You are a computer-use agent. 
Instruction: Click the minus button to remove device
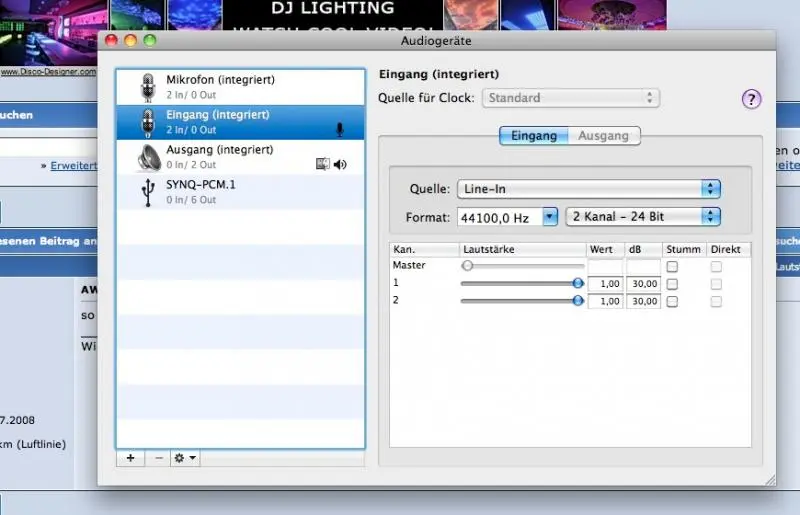coord(158,458)
